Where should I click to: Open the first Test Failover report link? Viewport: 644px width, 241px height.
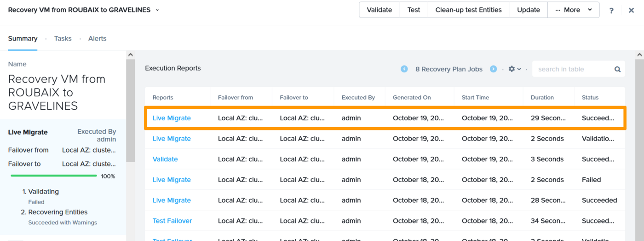pos(172,221)
